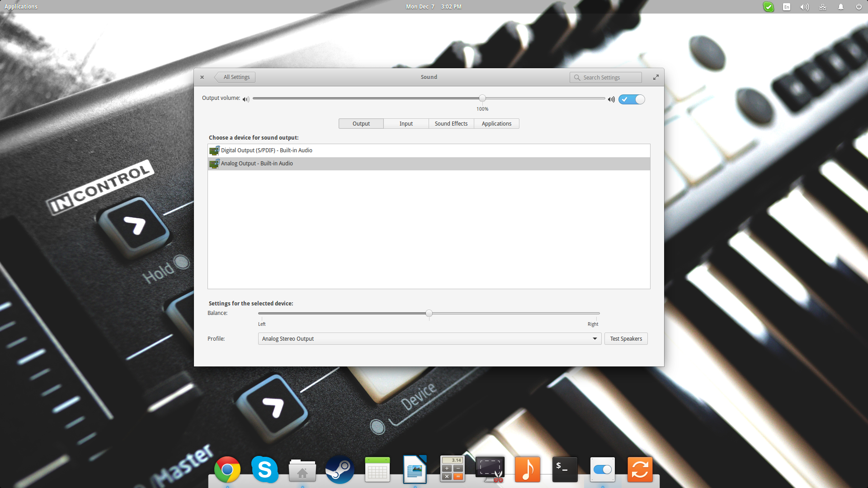Expand the Profile dropdown for audio settings
Image resolution: width=868 pixels, height=488 pixels.
[595, 338]
